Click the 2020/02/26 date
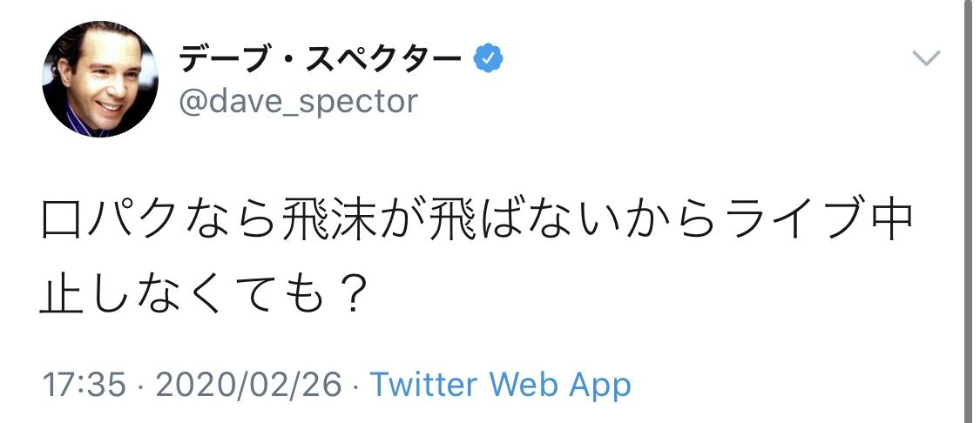The height and width of the screenshot is (423, 980). (246, 384)
